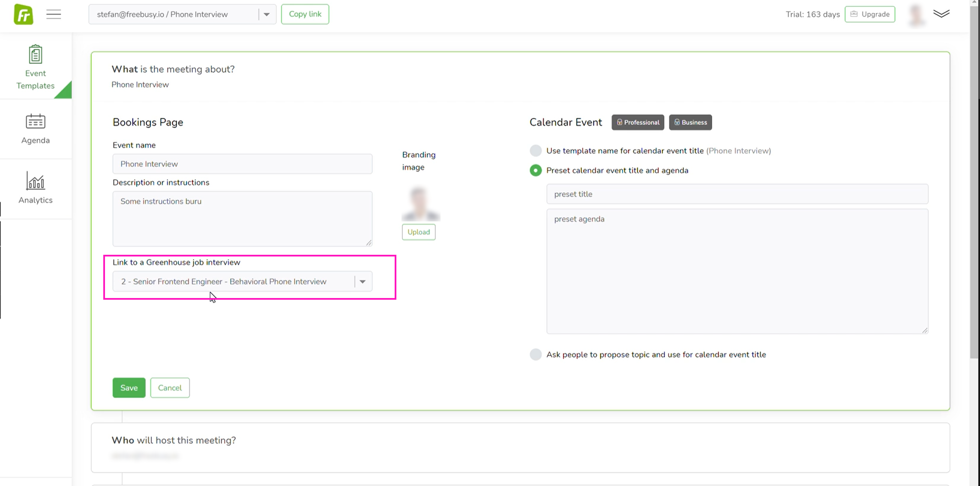Click the green Save button

point(129,388)
